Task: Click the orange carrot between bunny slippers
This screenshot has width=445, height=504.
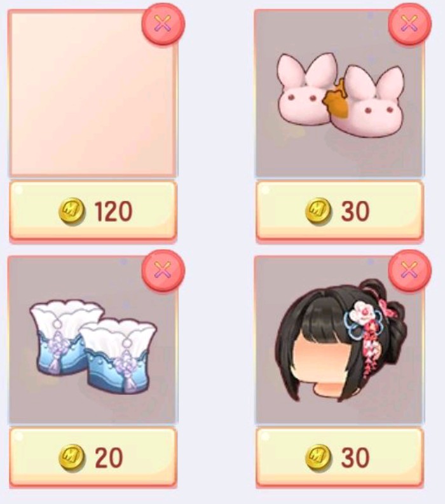Action: click(336, 100)
